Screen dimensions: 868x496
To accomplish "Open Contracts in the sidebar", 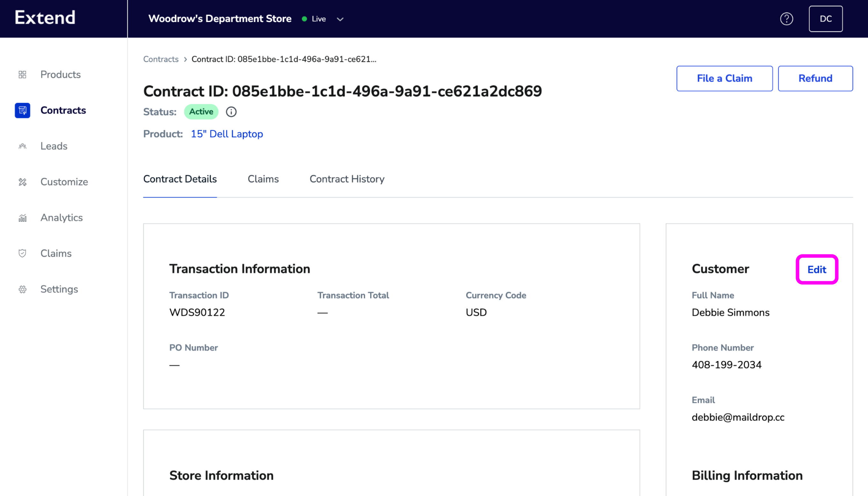I will (63, 110).
